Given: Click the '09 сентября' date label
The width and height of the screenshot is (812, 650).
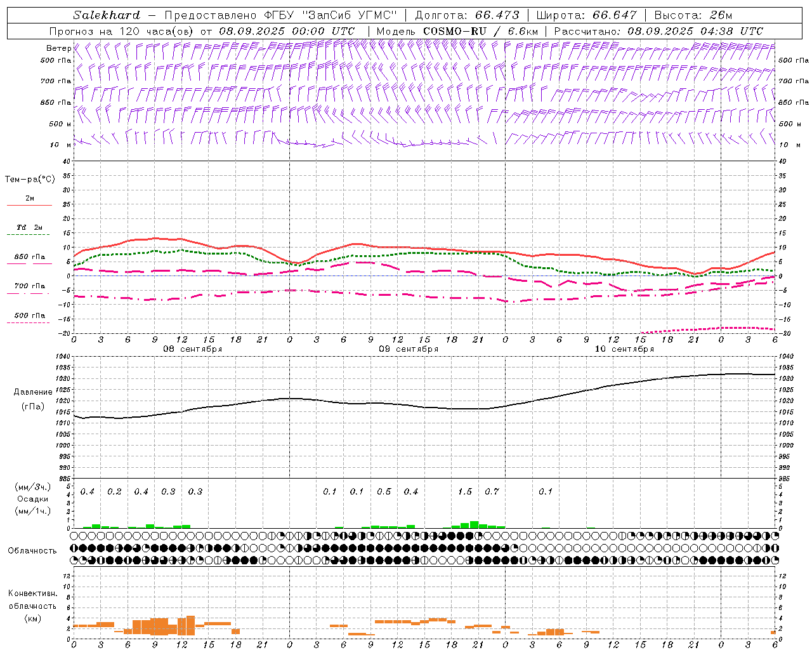Looking at the screenshot, I should pos(409,349).
